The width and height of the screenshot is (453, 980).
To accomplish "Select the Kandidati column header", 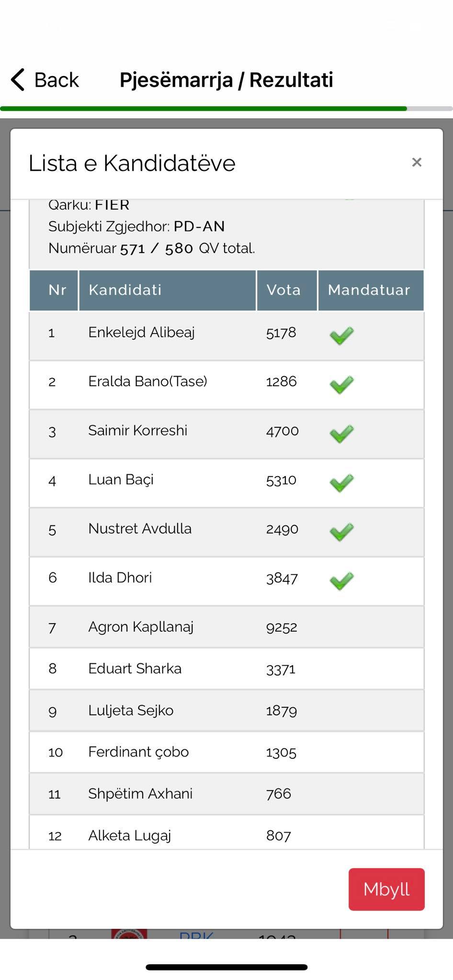I will tap(167, 290).
